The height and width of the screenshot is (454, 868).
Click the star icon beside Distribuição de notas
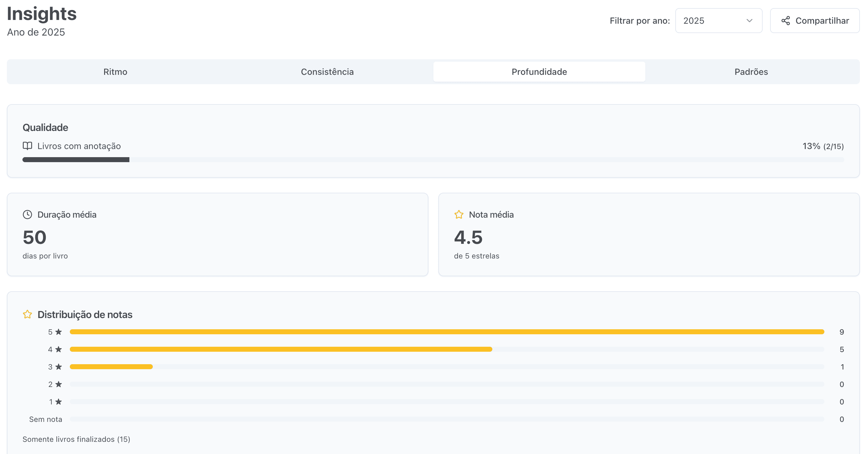click(x=27, y=314)
